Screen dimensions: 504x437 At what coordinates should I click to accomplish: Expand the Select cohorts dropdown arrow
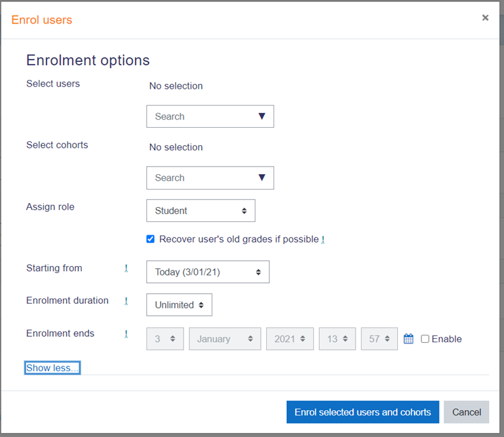(262, 177)
